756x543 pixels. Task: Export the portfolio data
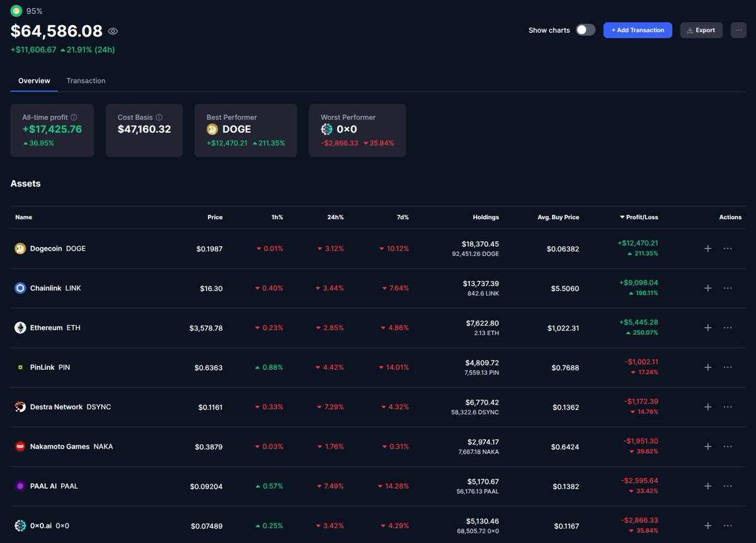[701, 30]
